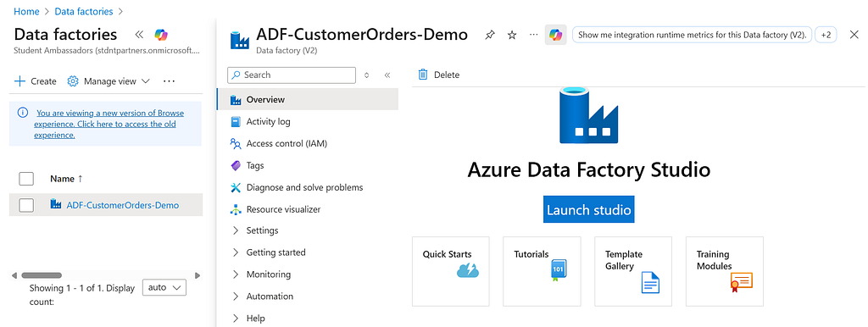Open the Training Modules card
The height and width of the screenshot is (327, 868).
725,271
